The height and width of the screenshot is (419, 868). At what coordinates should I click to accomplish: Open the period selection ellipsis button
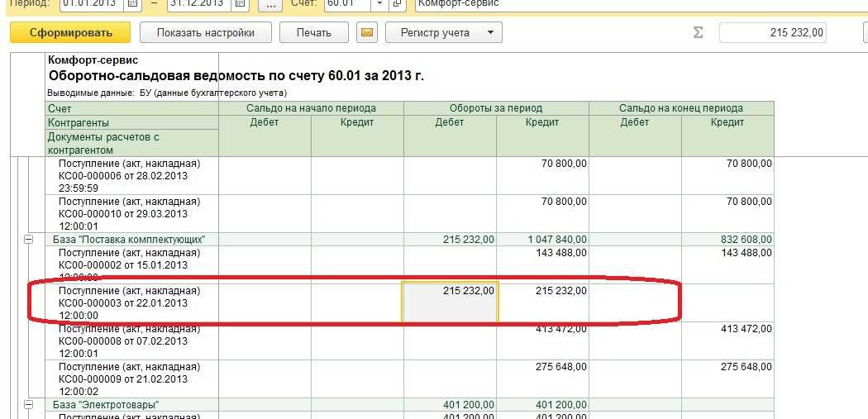[270, 4]
